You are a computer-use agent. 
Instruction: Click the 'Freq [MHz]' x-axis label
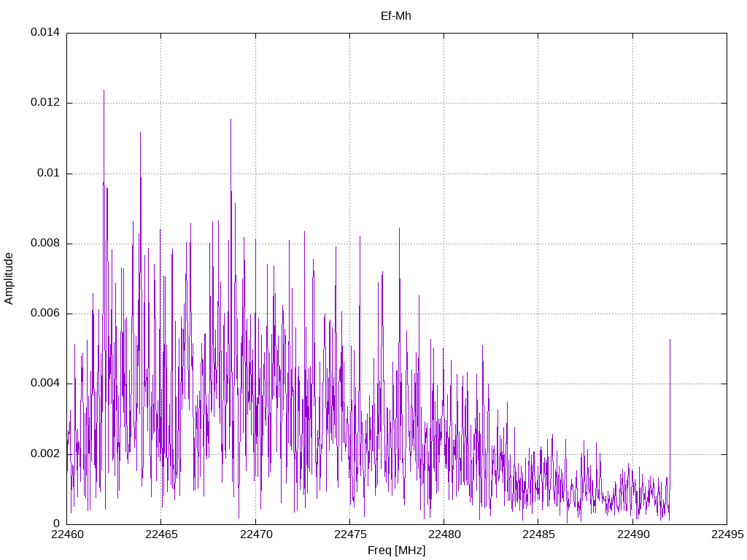pos(396,551)
